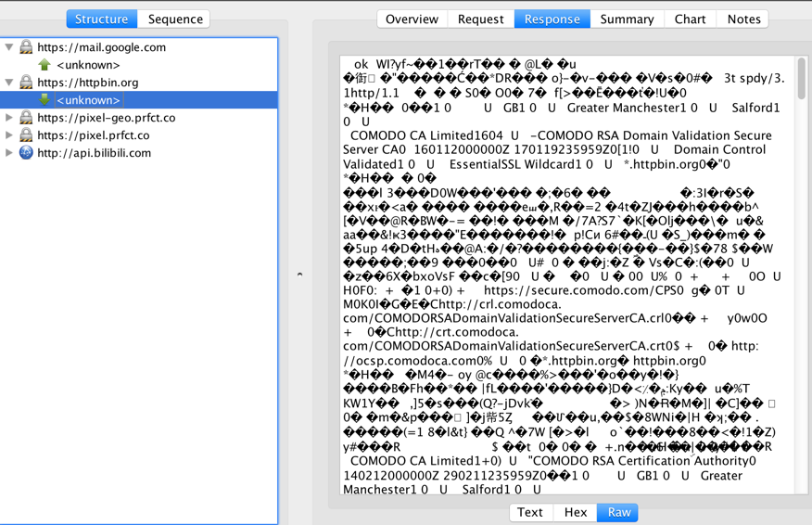This screenshot has height=525, width=812.
Task: Expand the pixel-geo.prfct.co tree node
Action: (9, 118)
